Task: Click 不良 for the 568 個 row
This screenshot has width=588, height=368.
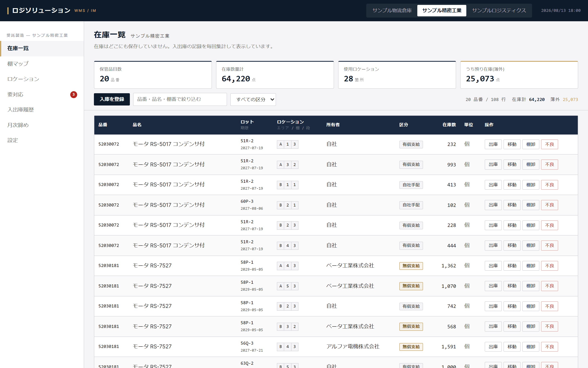Action: pyautogui.click(x=549, y=326)
